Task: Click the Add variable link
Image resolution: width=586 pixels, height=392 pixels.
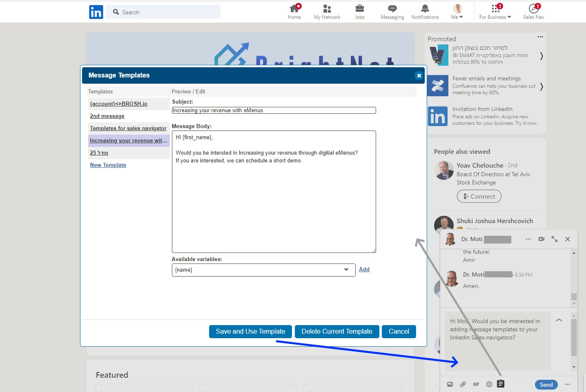Action: 364,270
